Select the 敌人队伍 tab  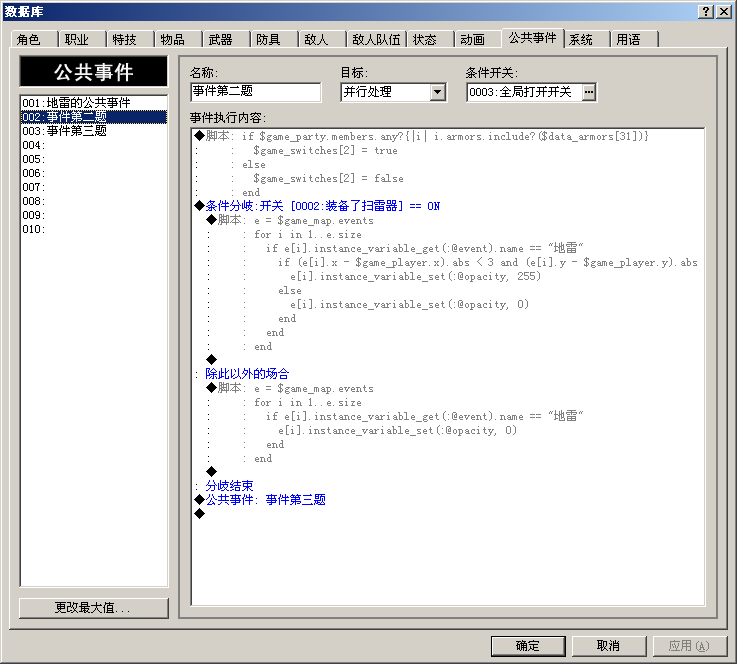coord(376,39)
